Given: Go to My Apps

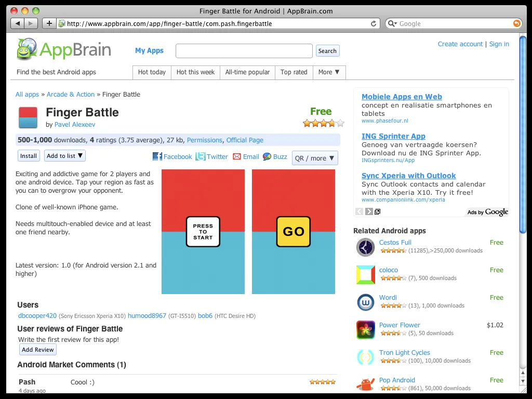Looking at the screenshot, I should click(149, 50).
